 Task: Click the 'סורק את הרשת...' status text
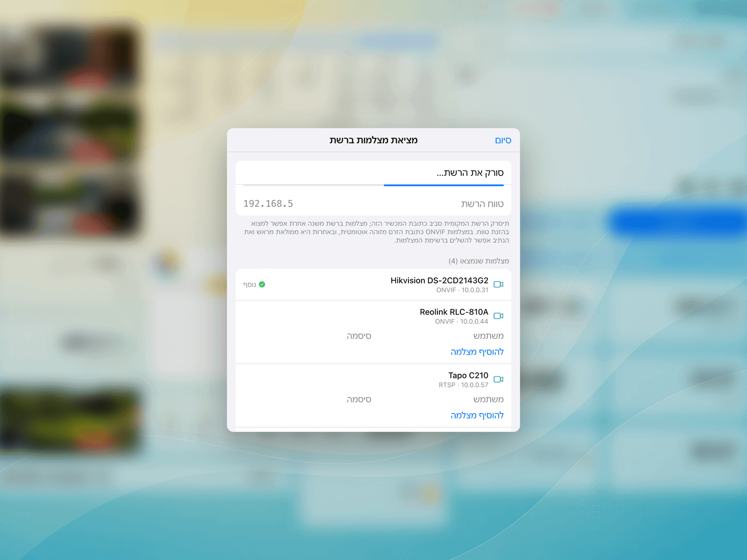470,173
